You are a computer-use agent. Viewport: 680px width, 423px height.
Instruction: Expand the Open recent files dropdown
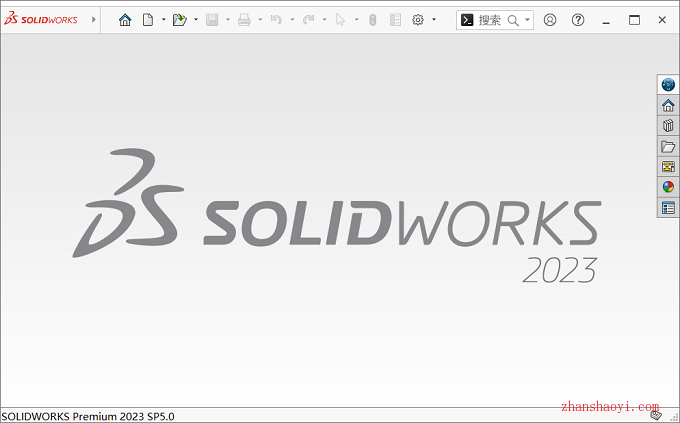(x=196, y=20)
